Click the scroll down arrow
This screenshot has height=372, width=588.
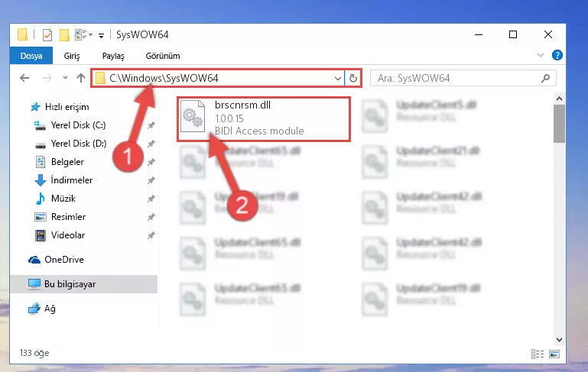(559, 340)
